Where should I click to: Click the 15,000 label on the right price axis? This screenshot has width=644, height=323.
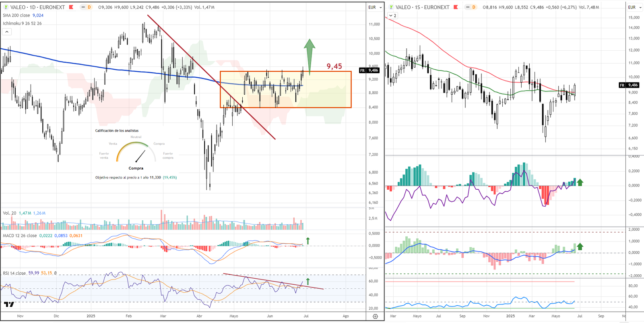pyautogui.click(x=634, y=17)
